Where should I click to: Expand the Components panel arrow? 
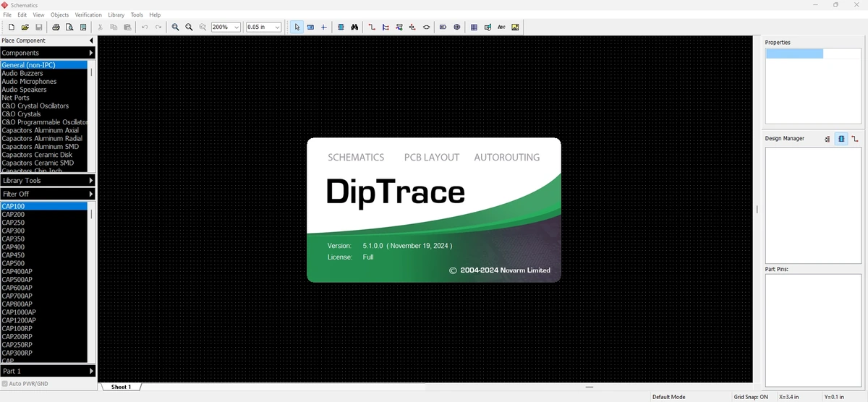tap(91, 53)
